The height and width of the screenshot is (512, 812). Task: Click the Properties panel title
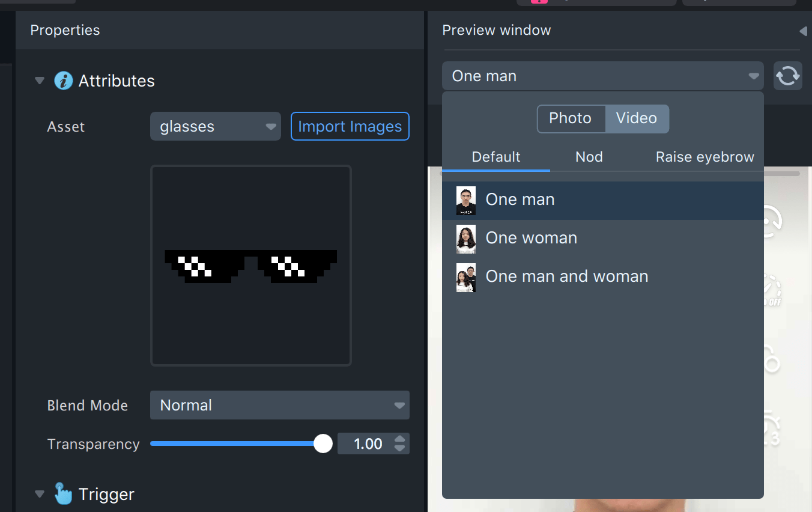[65, 30]
